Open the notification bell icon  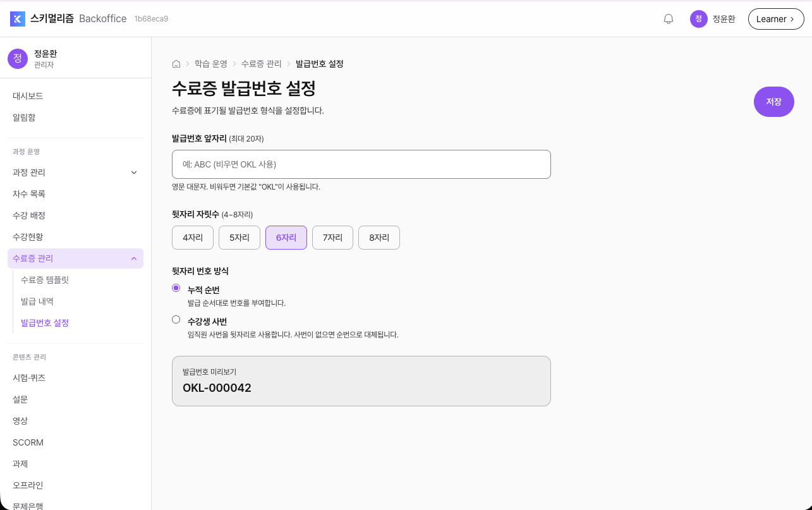click(669, 19)
